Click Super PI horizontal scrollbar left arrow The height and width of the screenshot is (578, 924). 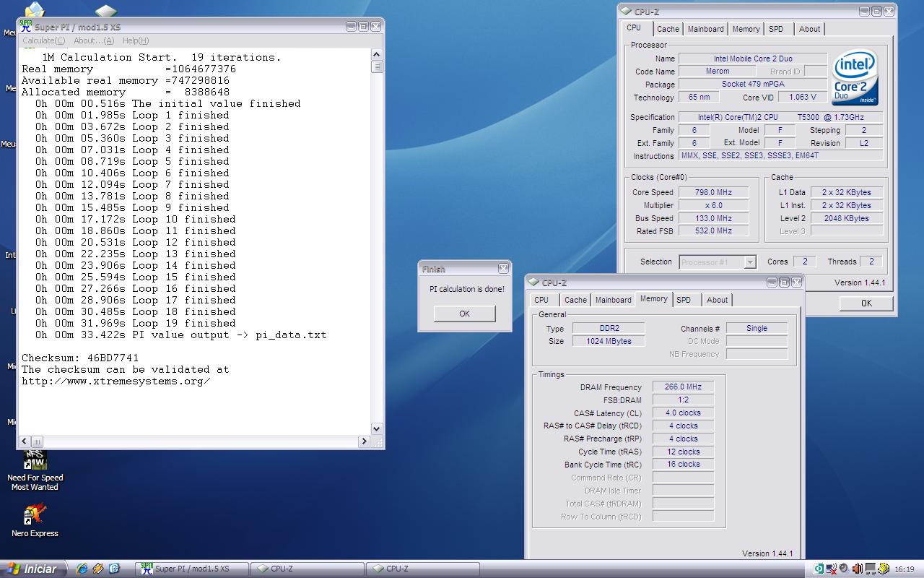tap(25, 441)
